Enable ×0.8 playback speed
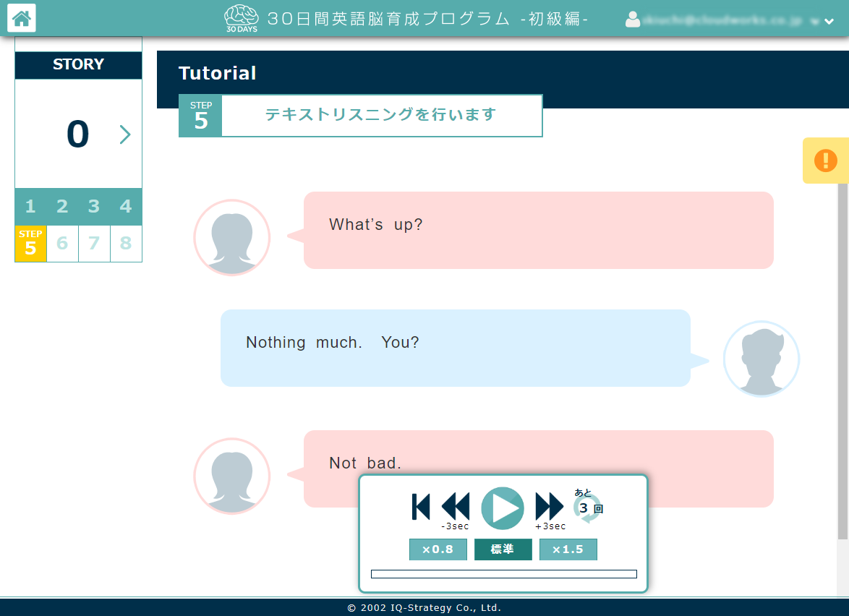Screen dimensions: 849x616 [438, 549]
